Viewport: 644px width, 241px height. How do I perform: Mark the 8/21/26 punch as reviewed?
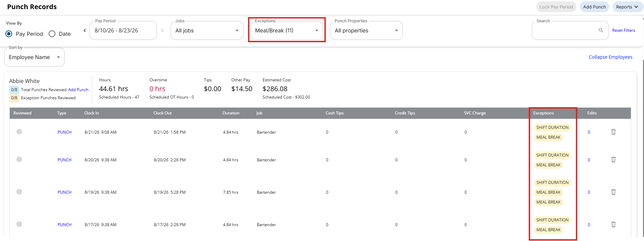[19, 132]
